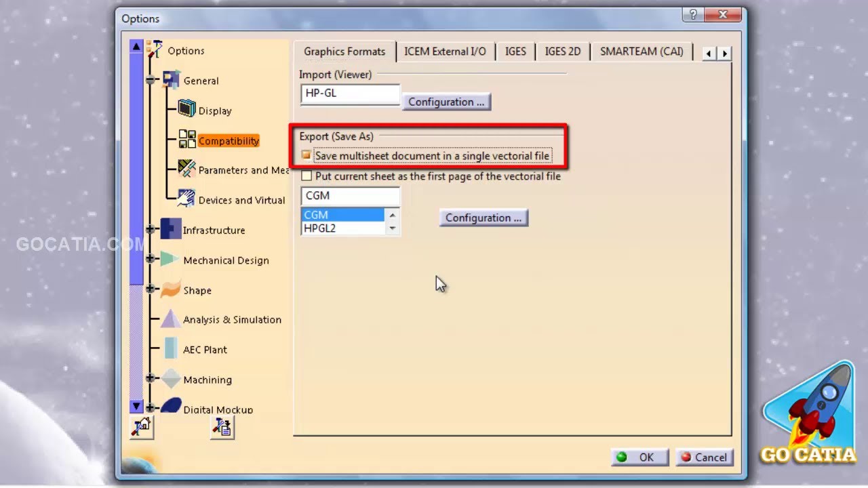Click the Options root tree icon
868x488 pixels.
(155, 49)
